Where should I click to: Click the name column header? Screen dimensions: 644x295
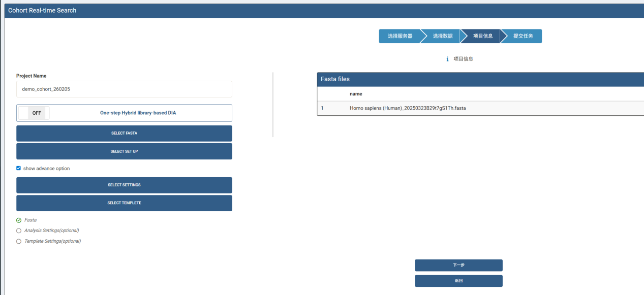[x=356, y=94]
